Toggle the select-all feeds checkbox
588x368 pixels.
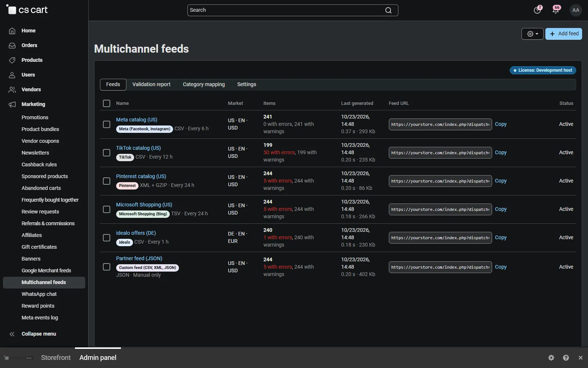pos(107,103)
